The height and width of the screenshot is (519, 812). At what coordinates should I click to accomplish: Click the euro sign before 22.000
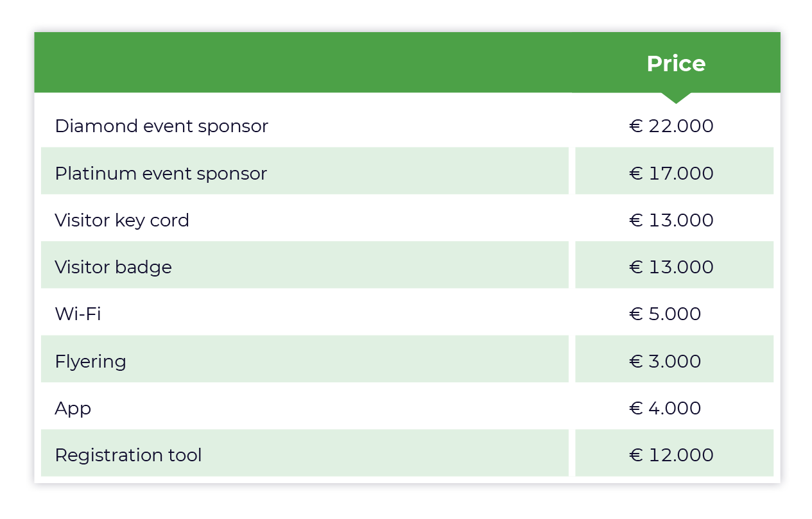pos(636,126)
